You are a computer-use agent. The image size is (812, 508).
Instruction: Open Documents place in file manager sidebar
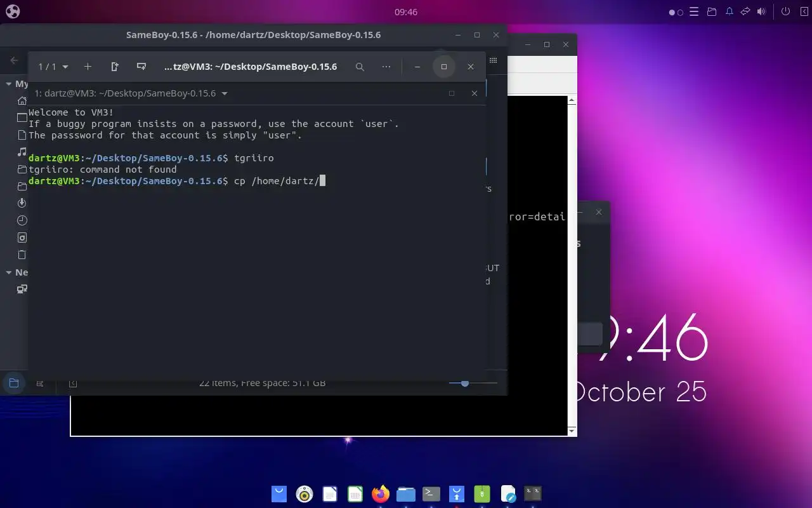click(x=22, y=135)
